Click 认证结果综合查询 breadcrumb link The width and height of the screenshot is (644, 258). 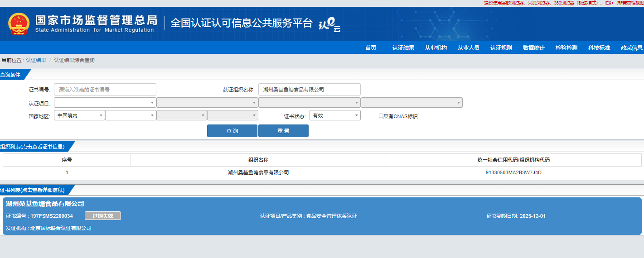click(x=74, y=60)
